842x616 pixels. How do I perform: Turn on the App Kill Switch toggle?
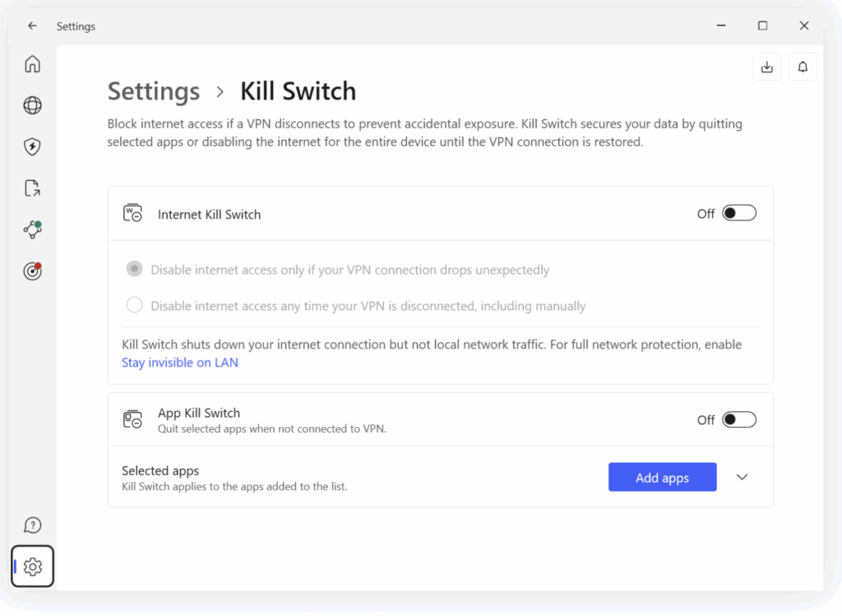(739, 419)
